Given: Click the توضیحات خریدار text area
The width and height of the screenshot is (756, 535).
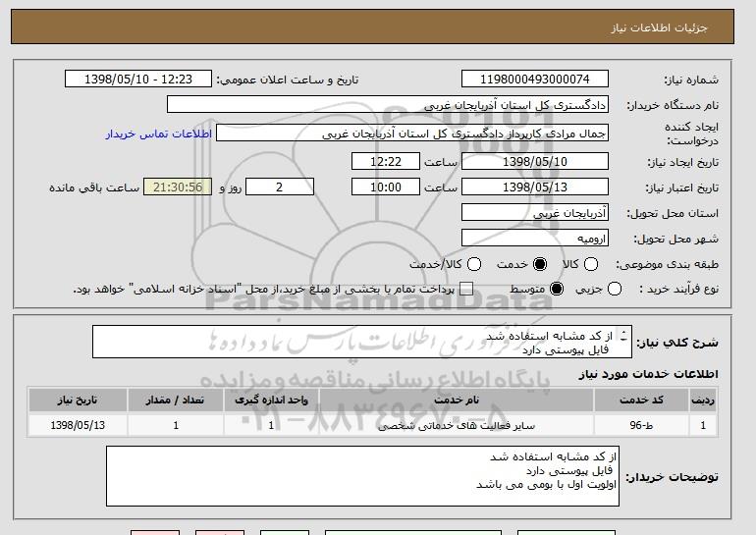Looking at the screenshot, I should [x=362, y=476].
